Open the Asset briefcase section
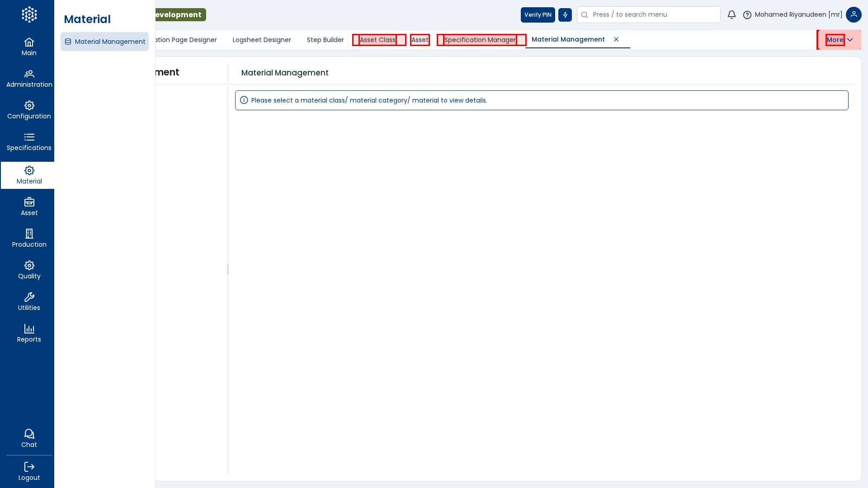This screenshot has width=868, height=488. 29,207
